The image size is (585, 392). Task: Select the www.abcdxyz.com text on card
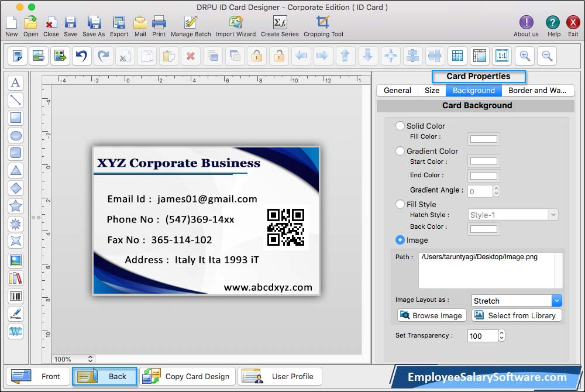click(268, 287)
